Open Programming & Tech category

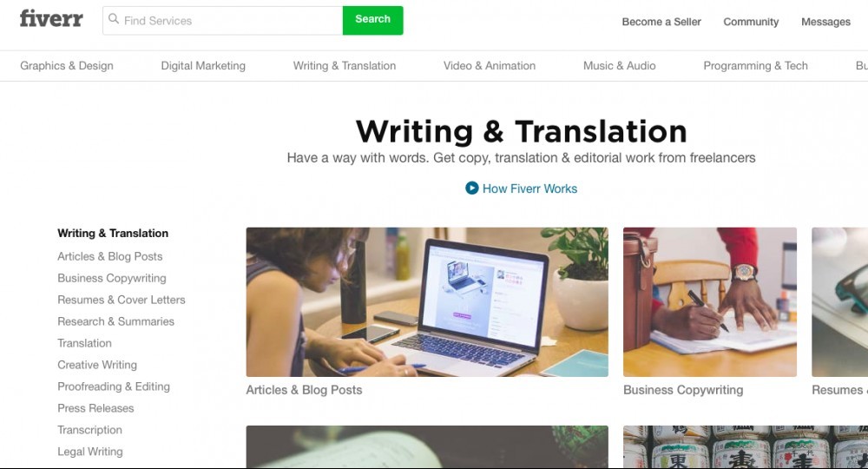point(756,66)
